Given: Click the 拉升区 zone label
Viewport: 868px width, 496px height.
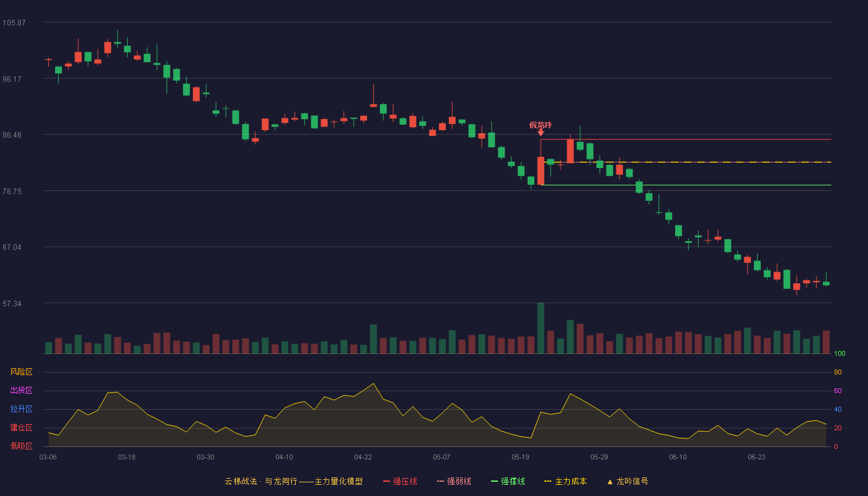Looking at the screenshot, I should (x=21, y=409).
